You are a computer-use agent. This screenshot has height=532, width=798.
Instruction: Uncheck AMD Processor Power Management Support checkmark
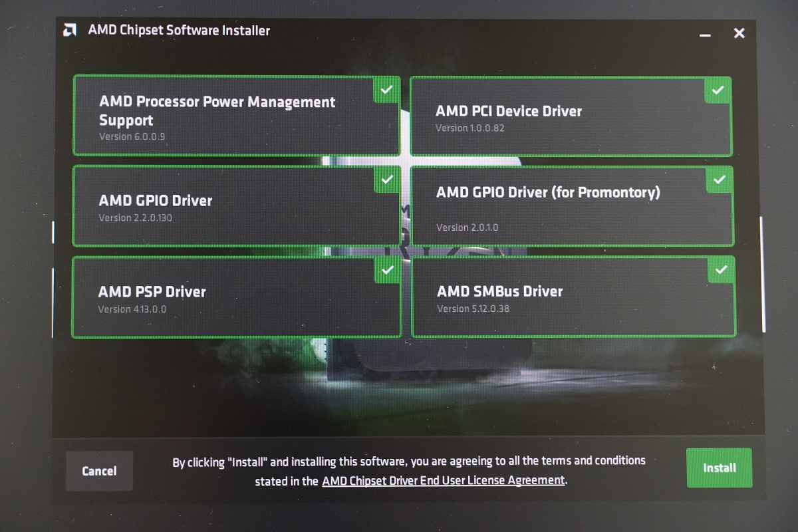(x=386, y=89)
